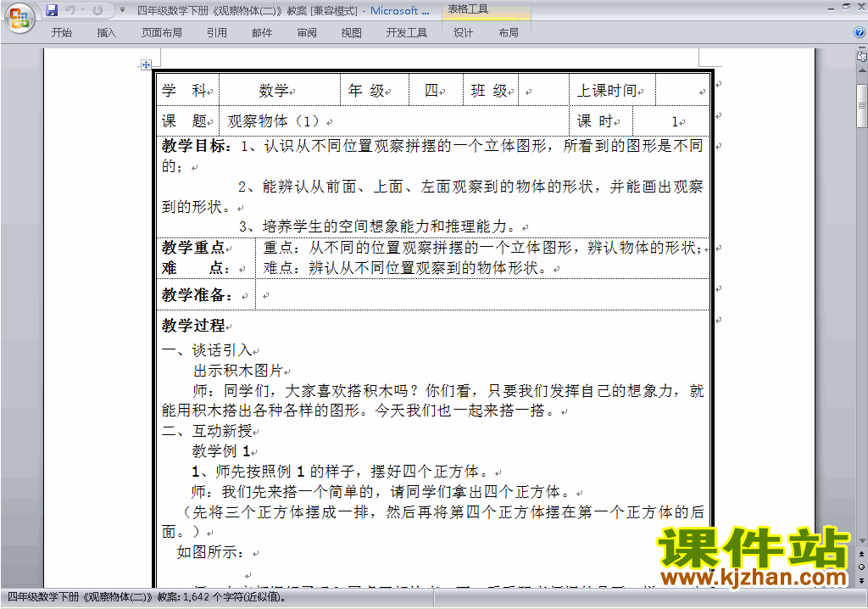Viewport: 868px width, 609px height.
Task: Open the table tools 布局 tab
Action: tap(509, 33)
